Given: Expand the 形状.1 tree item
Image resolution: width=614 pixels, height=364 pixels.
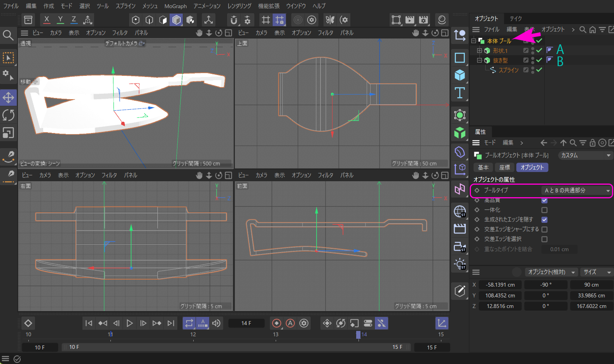Looking at the screenshot, I should pos(479,51).
